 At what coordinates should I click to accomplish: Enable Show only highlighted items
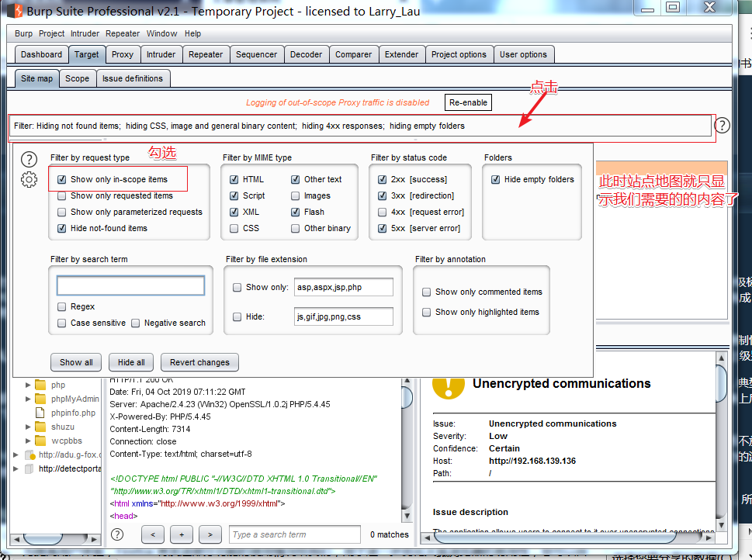[x=426, y=312]
